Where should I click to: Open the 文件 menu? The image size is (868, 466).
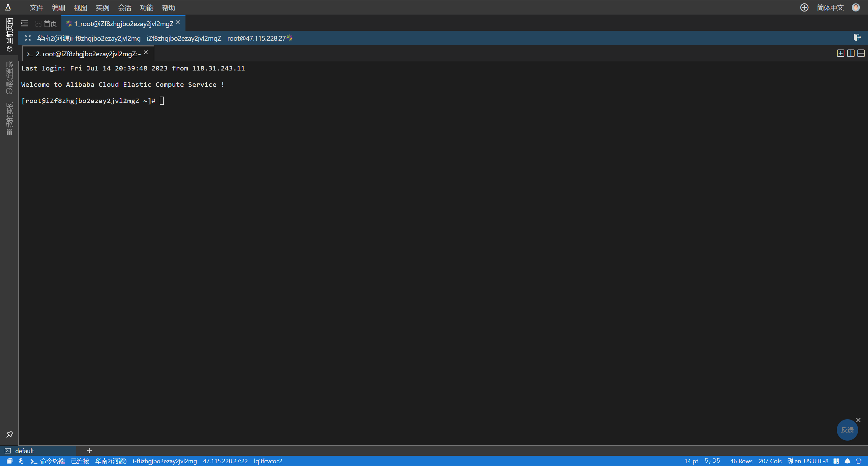click(36, 7)
